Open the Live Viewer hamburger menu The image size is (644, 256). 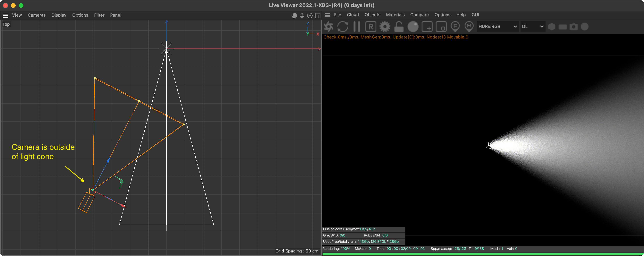[327, 15]
